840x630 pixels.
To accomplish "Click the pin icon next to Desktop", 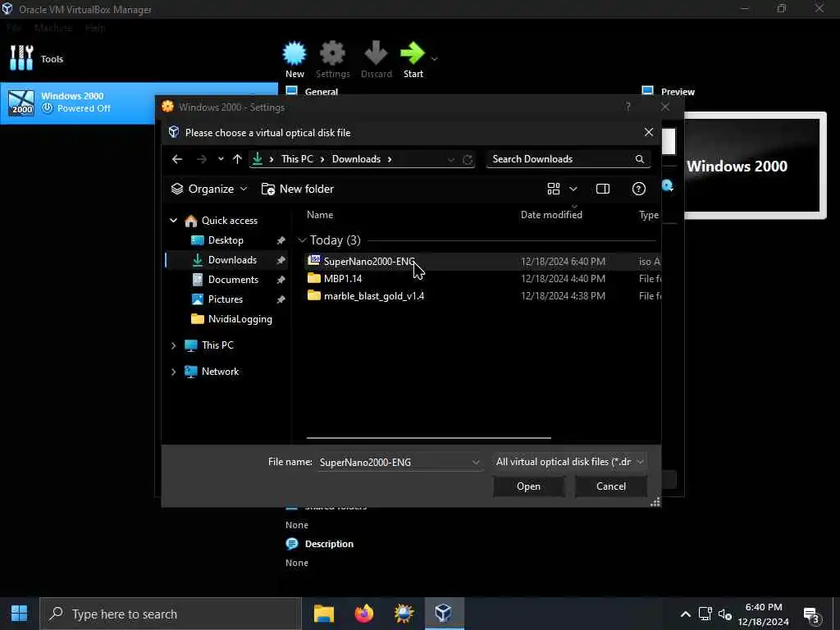I will 281,240.
